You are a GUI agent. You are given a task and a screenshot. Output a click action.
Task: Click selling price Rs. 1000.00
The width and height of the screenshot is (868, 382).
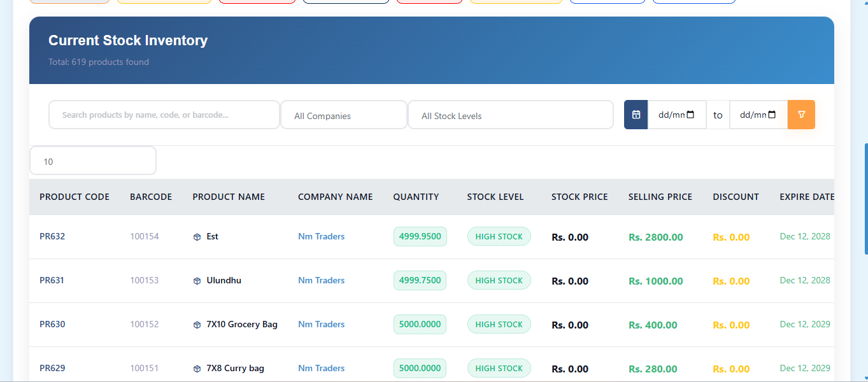pos(656,281)
